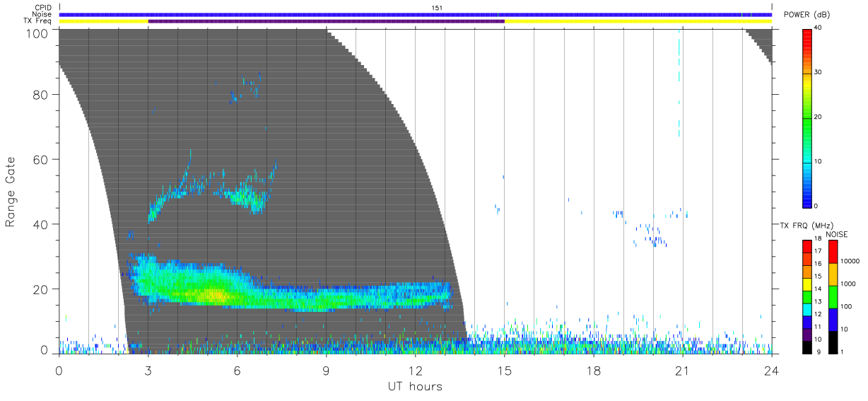Select the 18 tick on UT hours axis
Image resolution: width=868 pixels, height=401 pixels.
[594, 371]
